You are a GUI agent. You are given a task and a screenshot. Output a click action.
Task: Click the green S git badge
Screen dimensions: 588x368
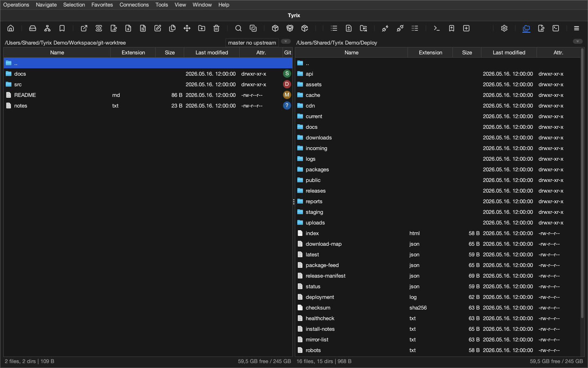tap(287, 74)
